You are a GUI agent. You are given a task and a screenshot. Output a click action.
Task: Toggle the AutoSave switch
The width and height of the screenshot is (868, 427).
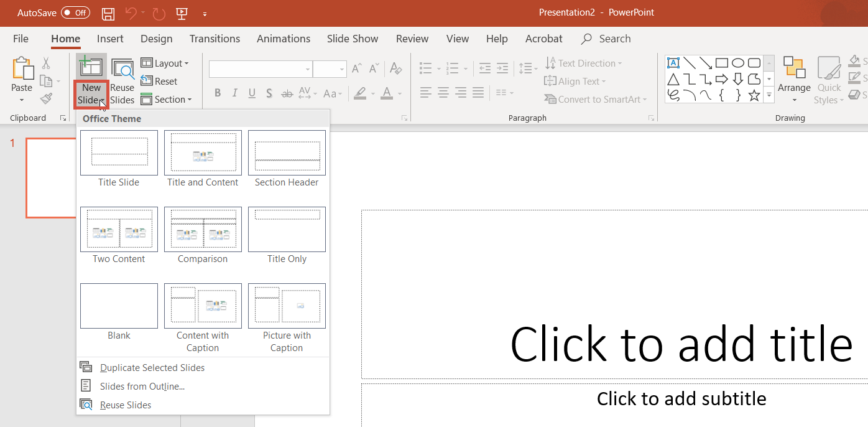click(x=75, y=13)
